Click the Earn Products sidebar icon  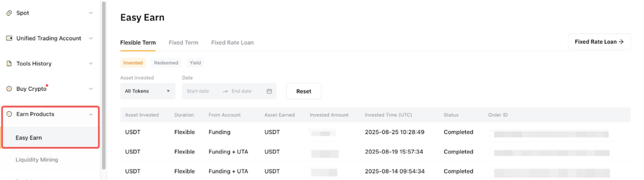[9, 114]
